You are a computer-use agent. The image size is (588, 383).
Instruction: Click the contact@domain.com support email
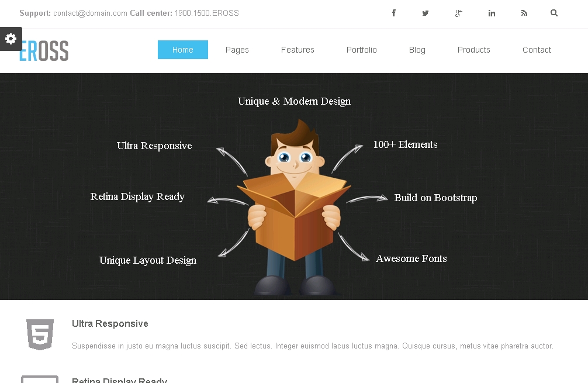click(x=90, y=13)
